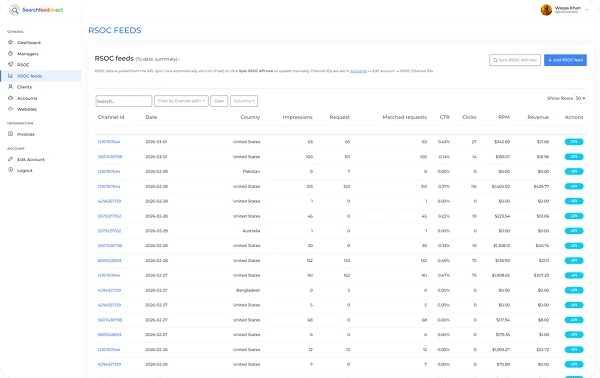Image resolution: width=600 pixels, height=378 pixels.
Task: Click the $40.74 revenue value
Action: coord(542,246)
